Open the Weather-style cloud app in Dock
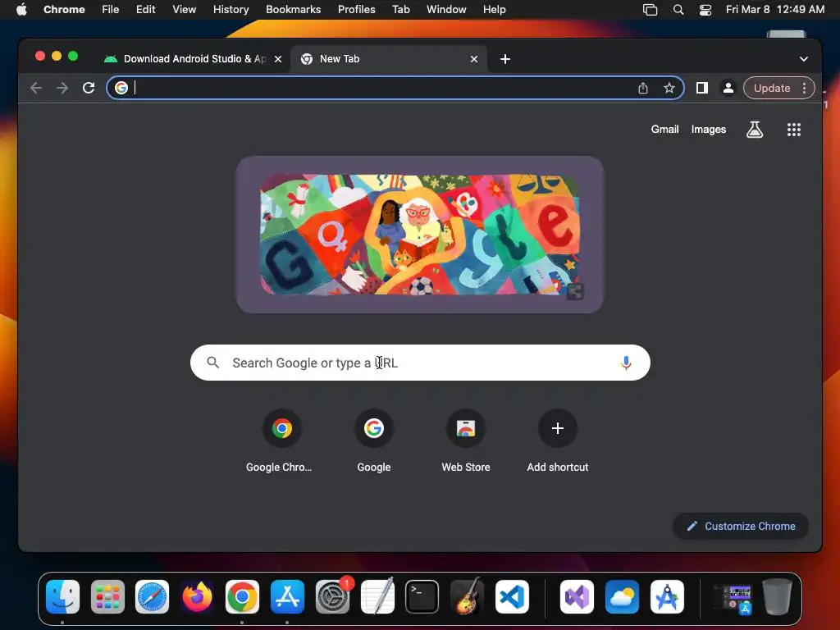Image resolution: width=840 pixels, height=630 pixels. point(622,596)
